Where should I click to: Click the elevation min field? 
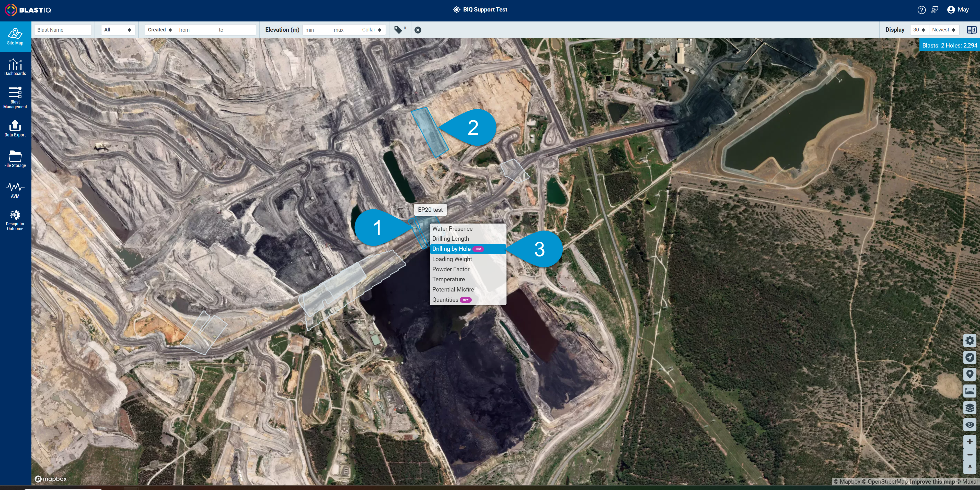click(x=317, y=30)
